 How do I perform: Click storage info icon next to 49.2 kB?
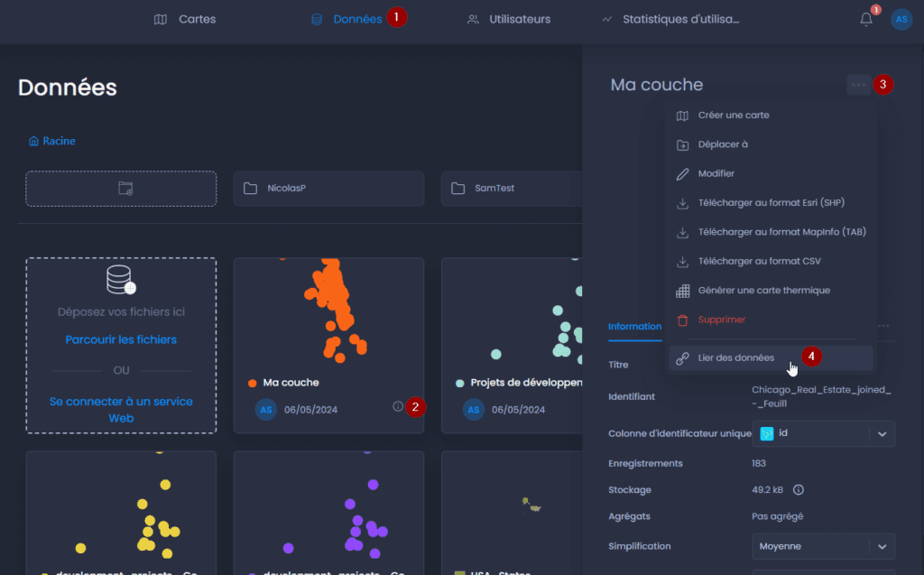click(799, 489)
